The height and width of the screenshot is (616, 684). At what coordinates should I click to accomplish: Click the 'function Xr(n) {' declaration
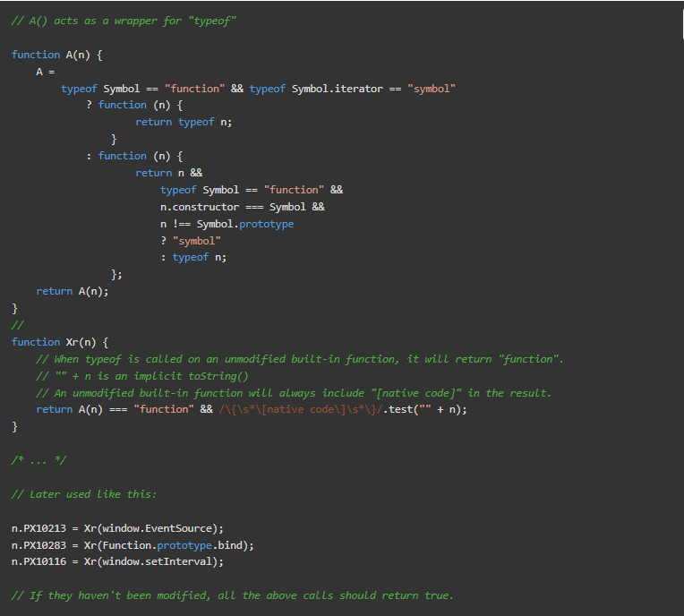[x=60, y=342]
